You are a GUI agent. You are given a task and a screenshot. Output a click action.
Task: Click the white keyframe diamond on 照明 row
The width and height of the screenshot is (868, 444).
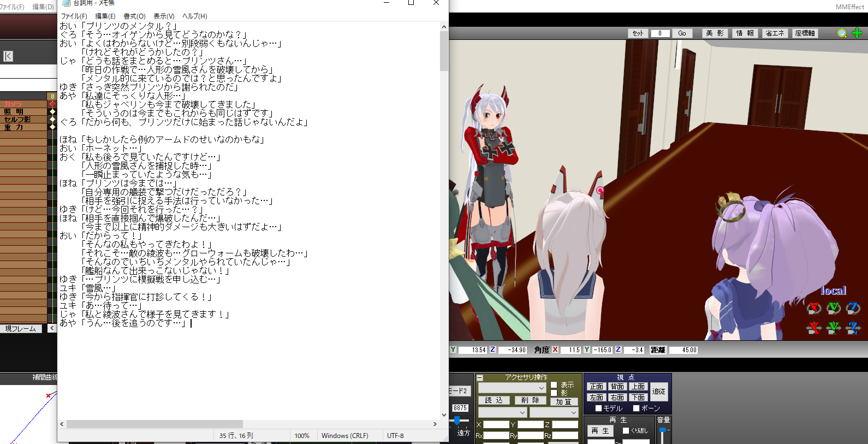pyautogui.click(x=52, y=111)
